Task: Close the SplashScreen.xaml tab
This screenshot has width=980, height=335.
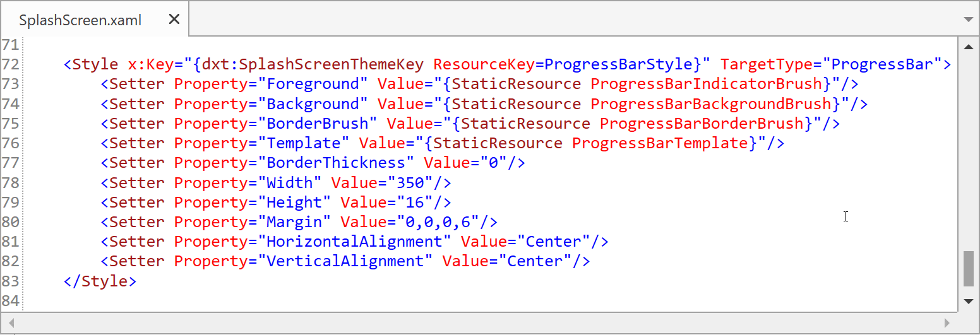Action: (x=174, y=20)
